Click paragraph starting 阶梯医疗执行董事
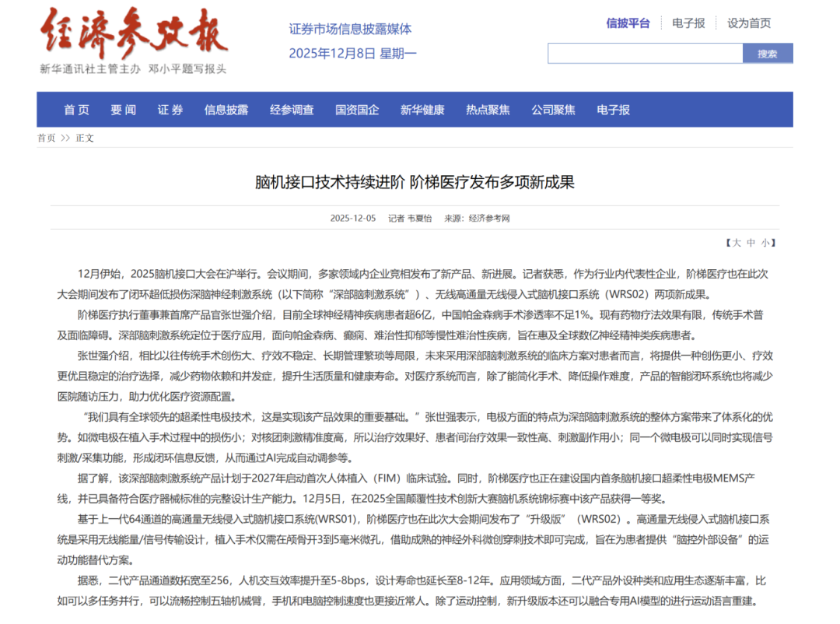 tap(411, 325)
